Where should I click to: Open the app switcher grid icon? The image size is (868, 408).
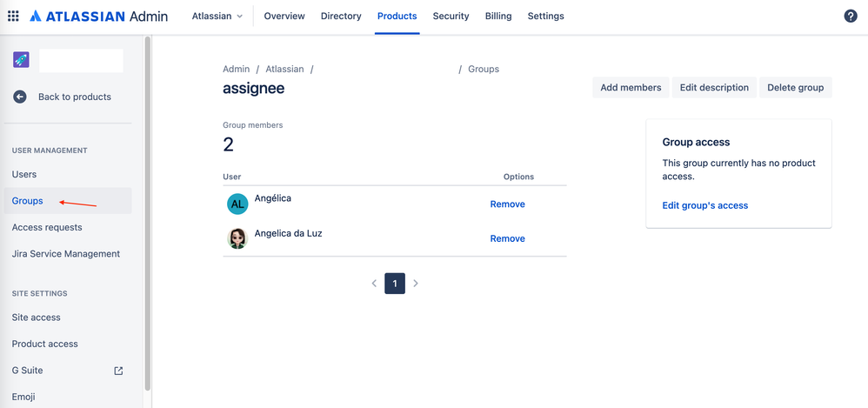tap(13, 16)
